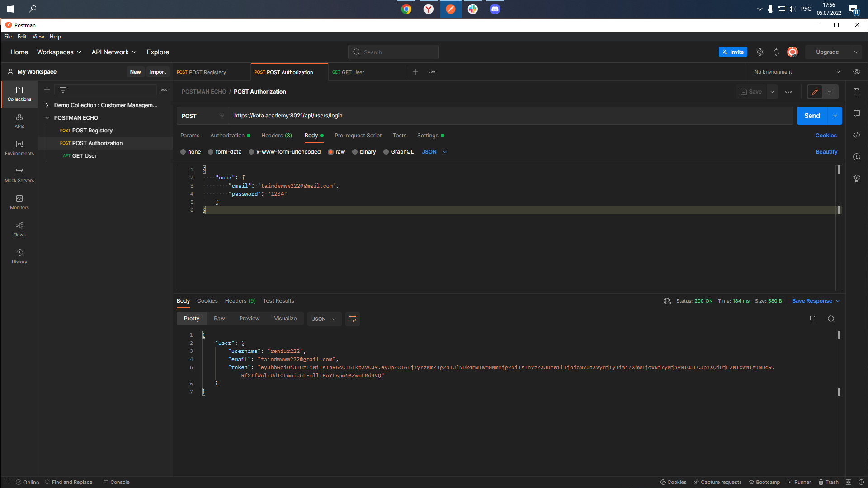Select the raw body type radio button
The image size is (868, 488).
point(330,152)
